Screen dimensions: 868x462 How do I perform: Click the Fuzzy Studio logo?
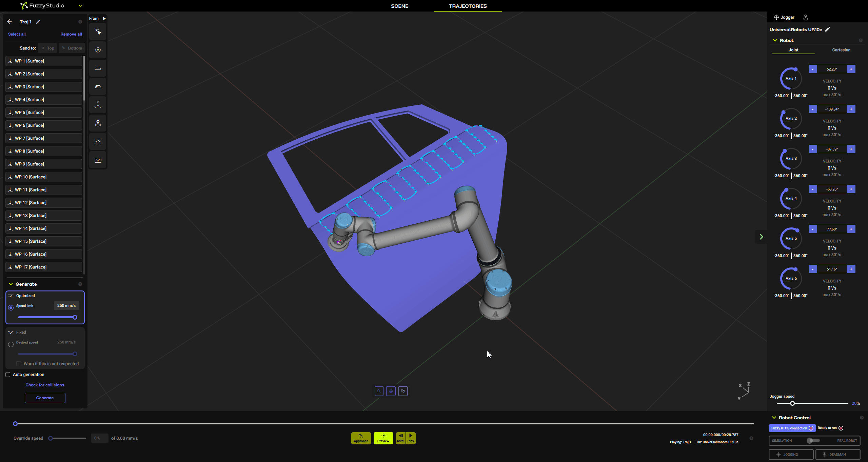42,6
